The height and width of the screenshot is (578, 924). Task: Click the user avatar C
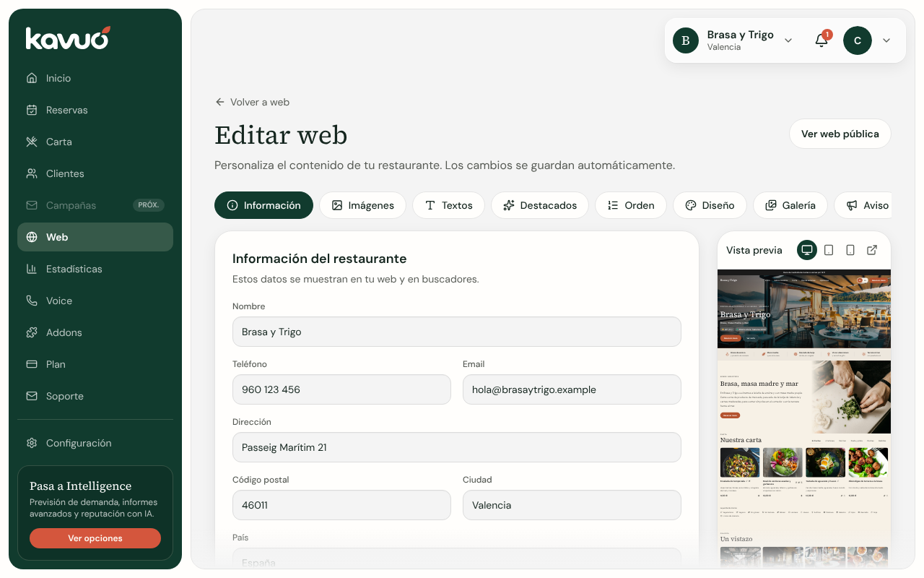pos(858,40)
